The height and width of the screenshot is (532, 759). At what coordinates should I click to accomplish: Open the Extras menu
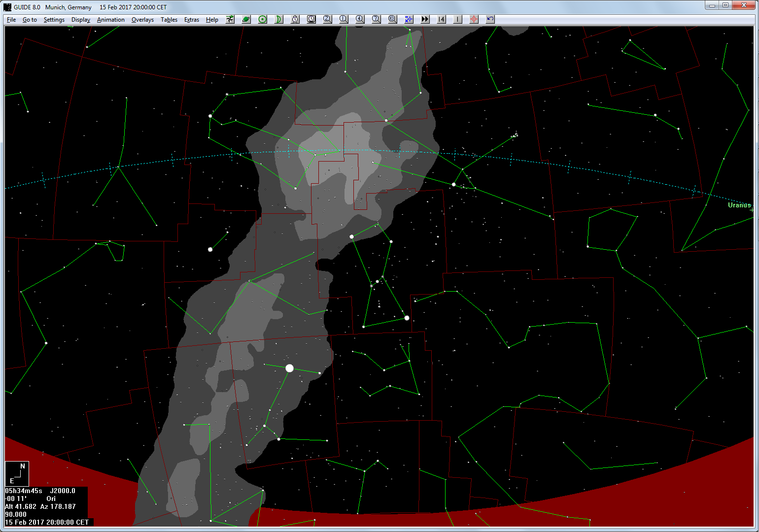tap(192, 20)
